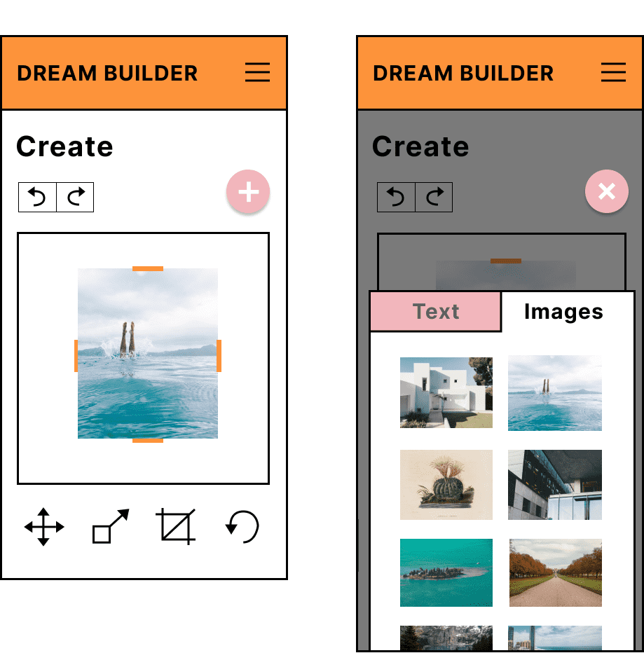This screenshot has height=653, width=644.
Task: Switch to the Text tab
Action: (x=436, y=312)
